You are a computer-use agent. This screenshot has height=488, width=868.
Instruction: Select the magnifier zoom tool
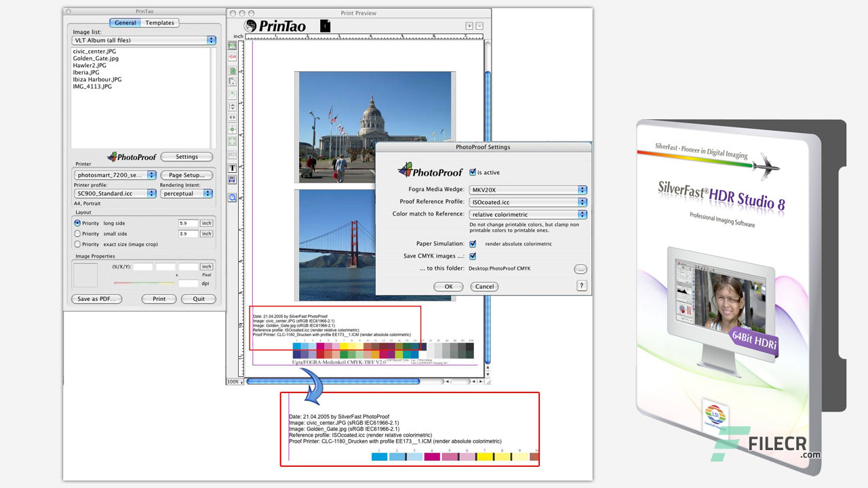233,198
